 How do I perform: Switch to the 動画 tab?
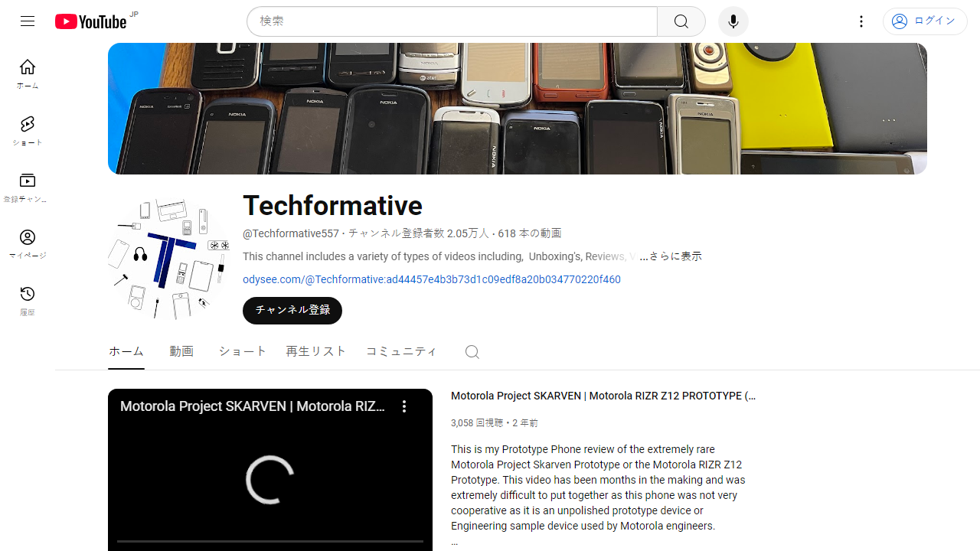click(x=181, y=351)
